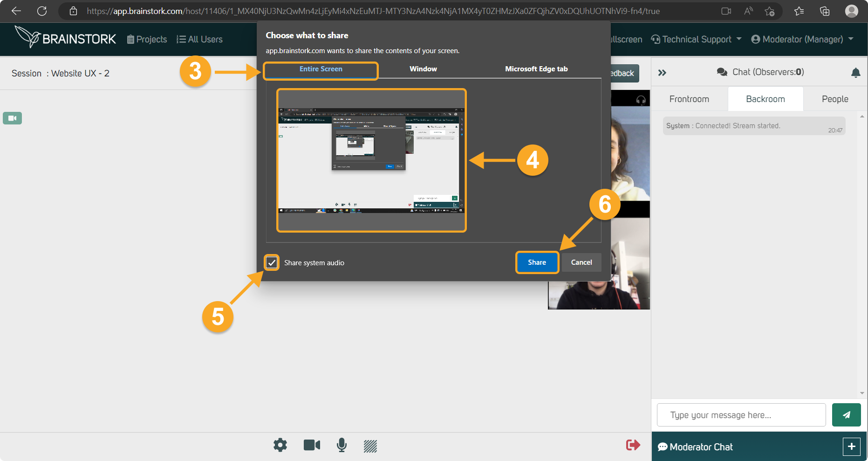
Task: Open Technical Support dropdown
Action: point(696,40)
